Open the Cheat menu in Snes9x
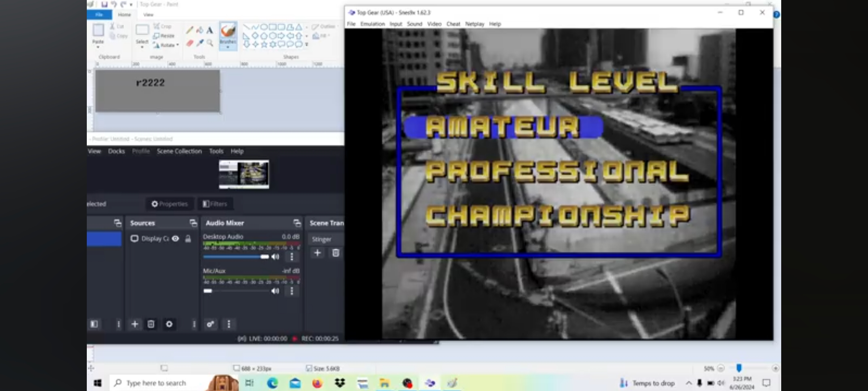 click(x=453, y=24)
